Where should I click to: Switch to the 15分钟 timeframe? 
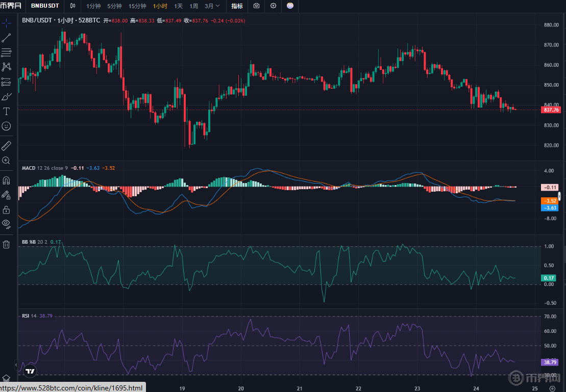coord(137,6)
